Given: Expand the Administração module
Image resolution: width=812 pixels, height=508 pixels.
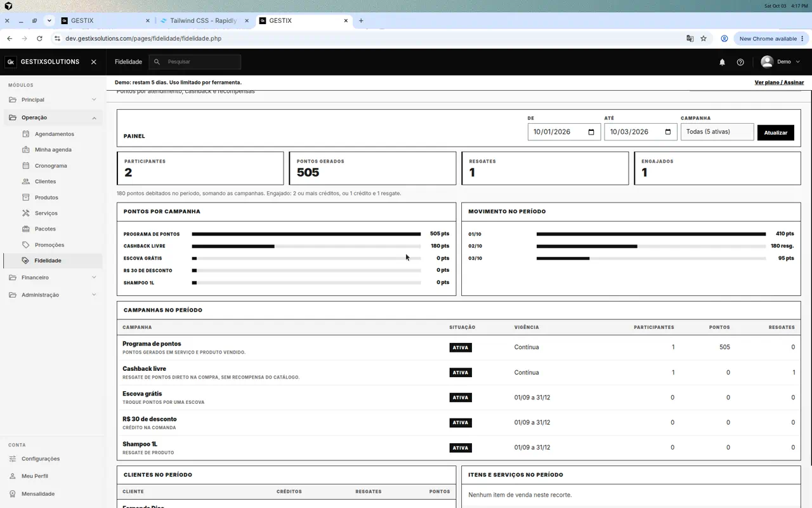Looking at the screenshot, I should pos(53,295).
